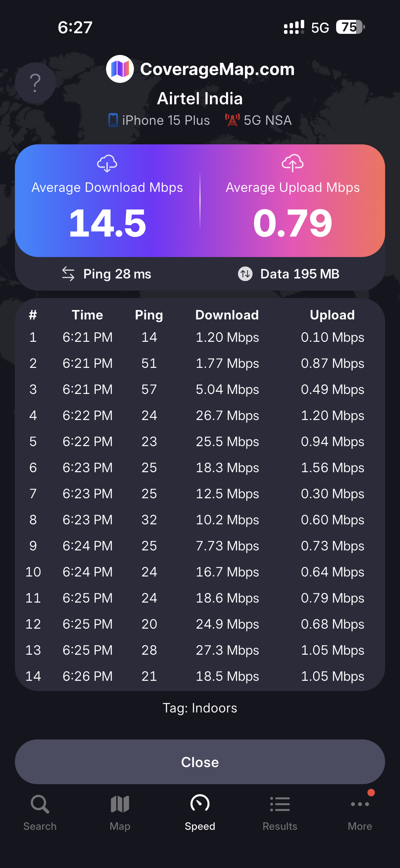The image size is (400, 868).
Task: Tap the CoverageMap.com logo icon
Action: pyautogui.click(x=120, y=69)
